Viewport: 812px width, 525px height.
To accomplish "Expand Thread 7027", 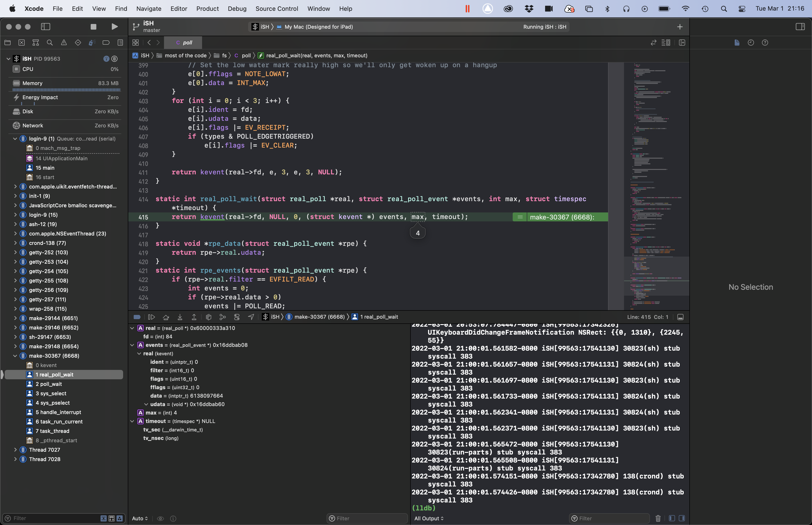I will point(15,450).
